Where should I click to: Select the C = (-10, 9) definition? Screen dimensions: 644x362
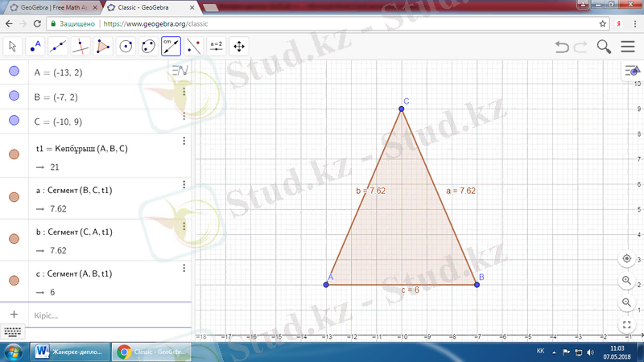pos(58,122)
